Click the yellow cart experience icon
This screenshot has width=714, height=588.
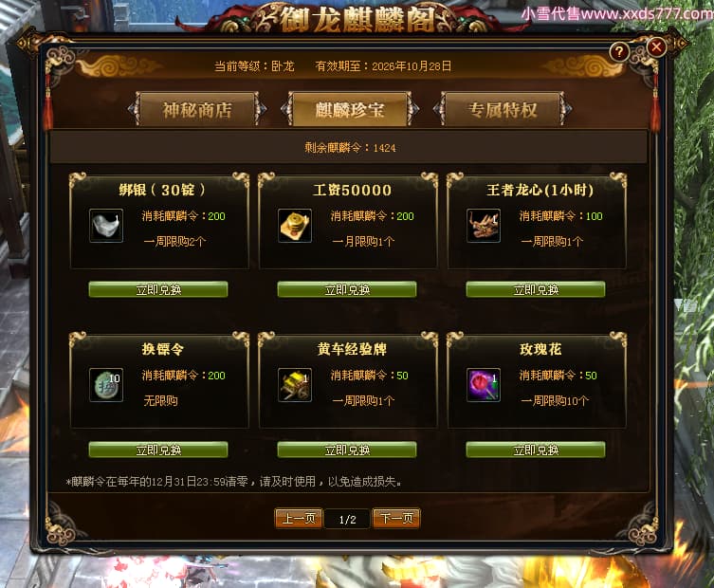pyautogui.click(x=295, y=385)
